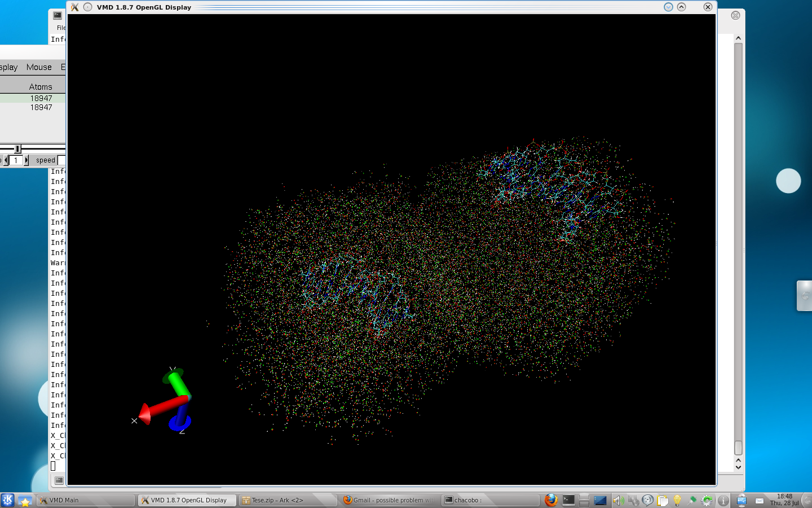Increase the step value with right arrow

(x=26, y=160)
